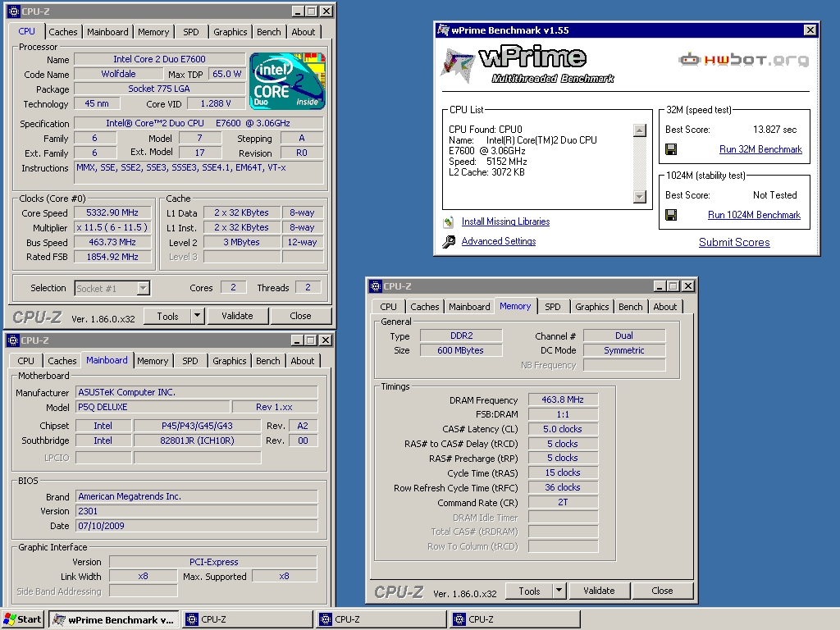The image size is (840, 630).
Task: Open Tools dropdown arrow in Memory window
Action: pos(559,591)
